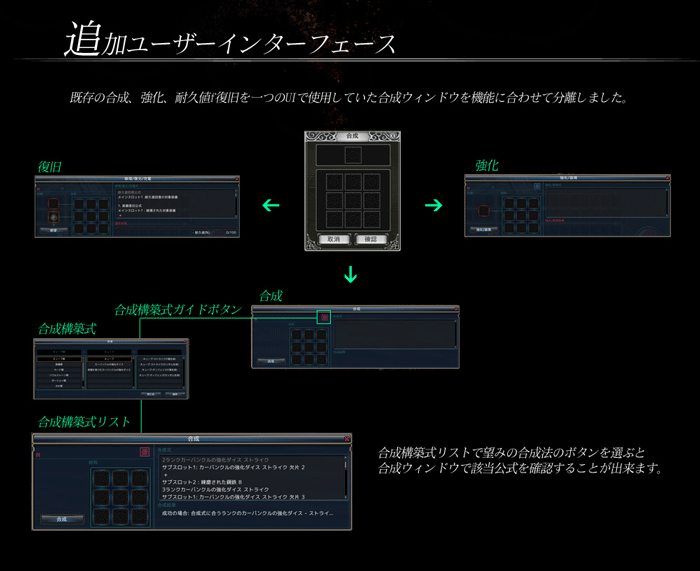The height and width of the screenshot is (571, 700).
Task: Click the green down arrow below 合成 window
Action: (350, 274)
